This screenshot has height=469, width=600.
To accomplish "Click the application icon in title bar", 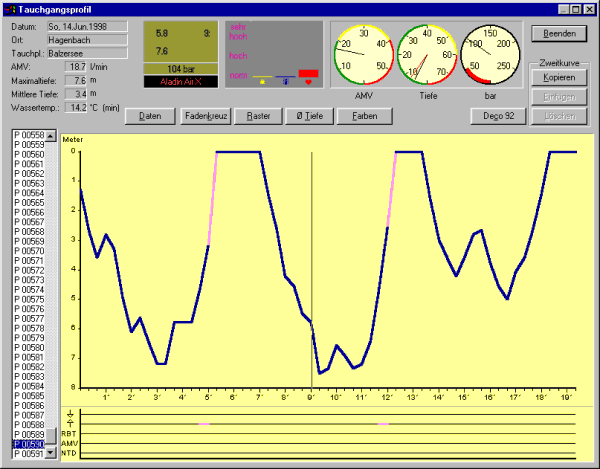I will coord(11,8).
